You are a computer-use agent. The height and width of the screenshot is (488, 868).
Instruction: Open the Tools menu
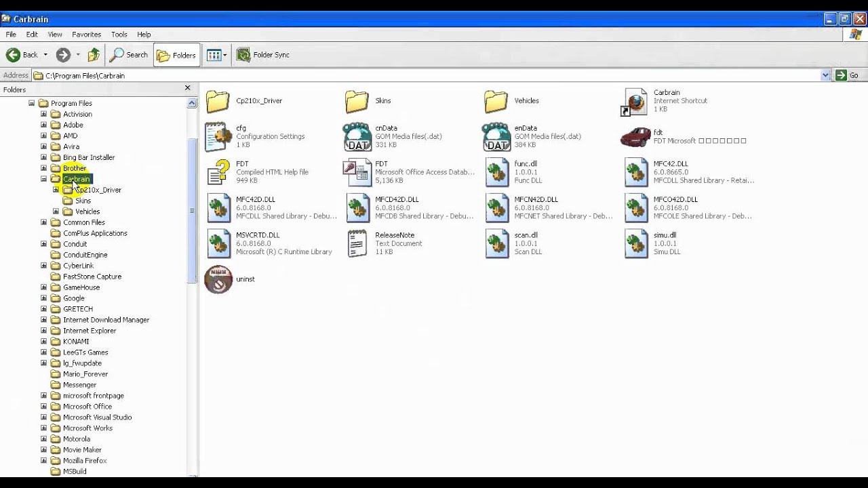[x=119, y=35]
